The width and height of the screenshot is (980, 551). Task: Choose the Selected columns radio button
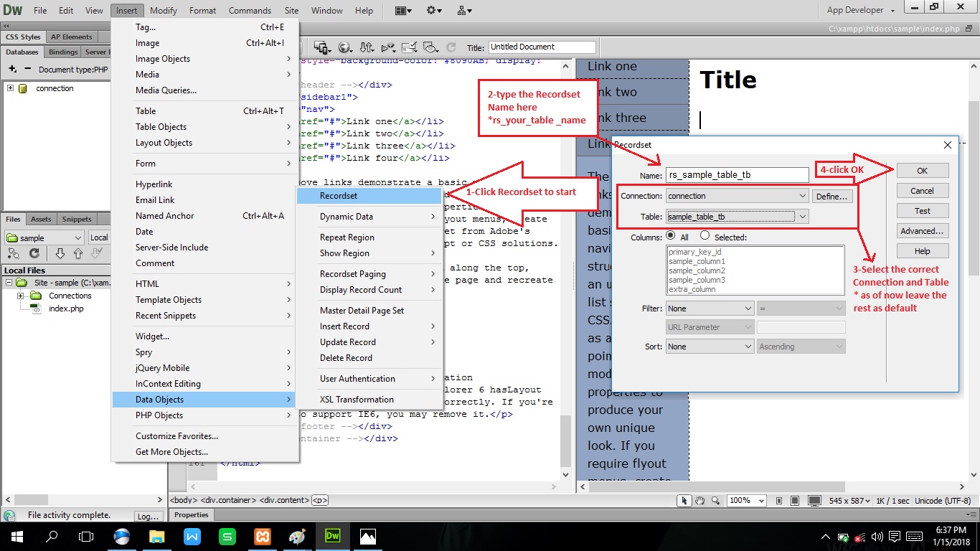point(705,236)
